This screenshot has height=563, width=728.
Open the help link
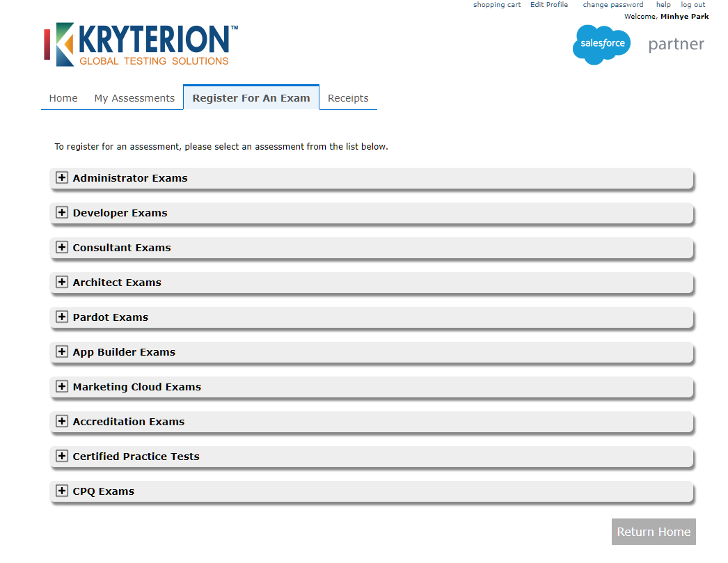[663, 5]
